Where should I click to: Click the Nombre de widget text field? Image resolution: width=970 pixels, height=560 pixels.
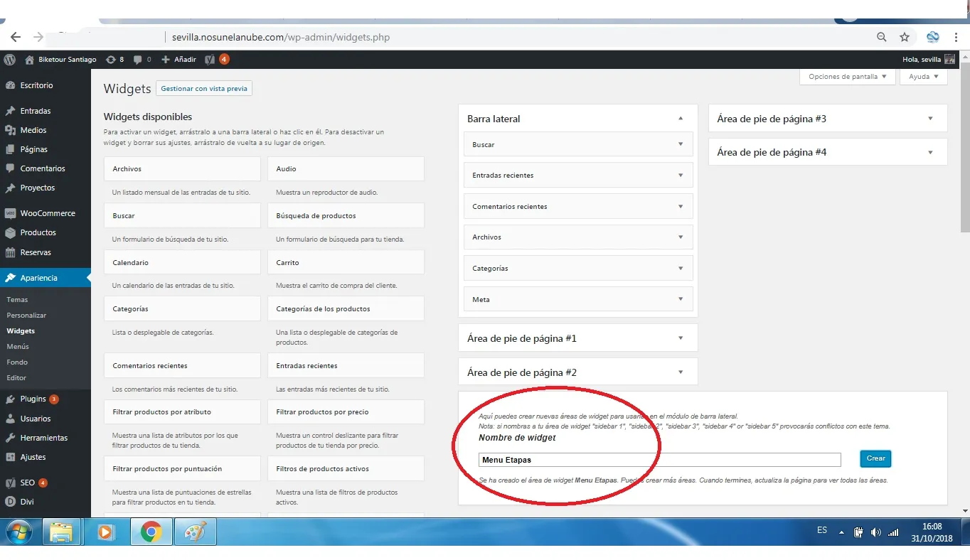[x=659, y=460]
